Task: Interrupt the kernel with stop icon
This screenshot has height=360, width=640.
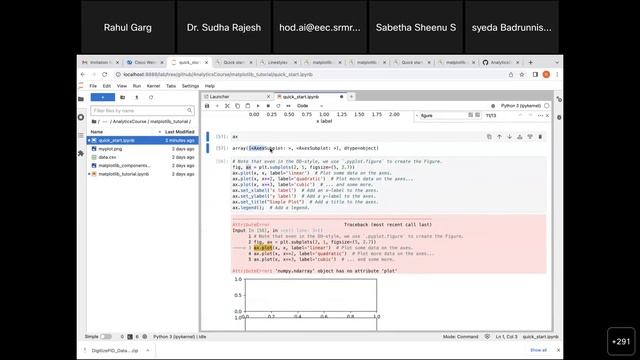Action: coord(268,106)
